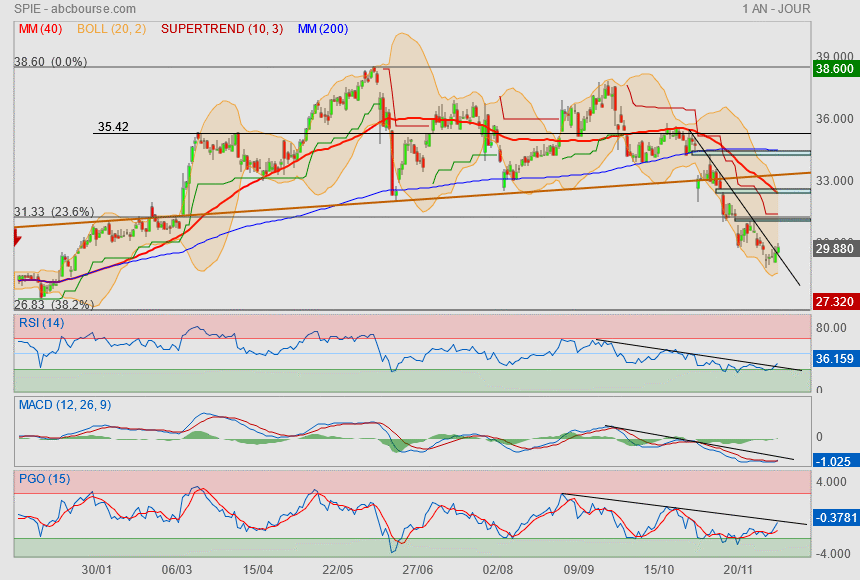Click the -4.000 PGO axis value

[x=831, y=554]
